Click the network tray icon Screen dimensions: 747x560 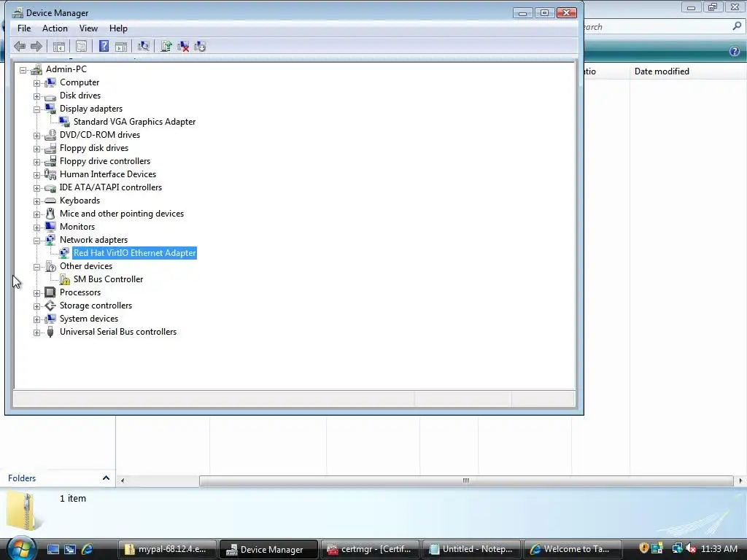point(677,548)
